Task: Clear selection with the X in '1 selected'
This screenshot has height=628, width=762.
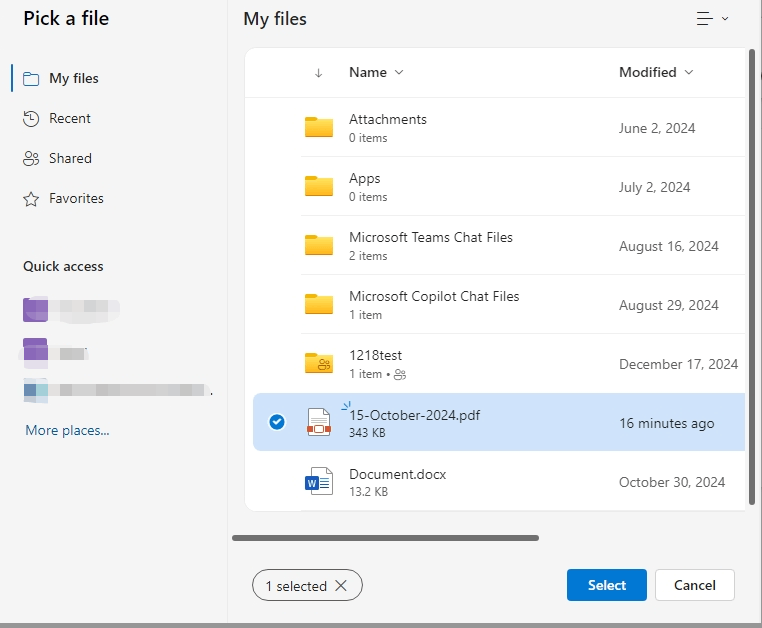Action: (341, 586)
